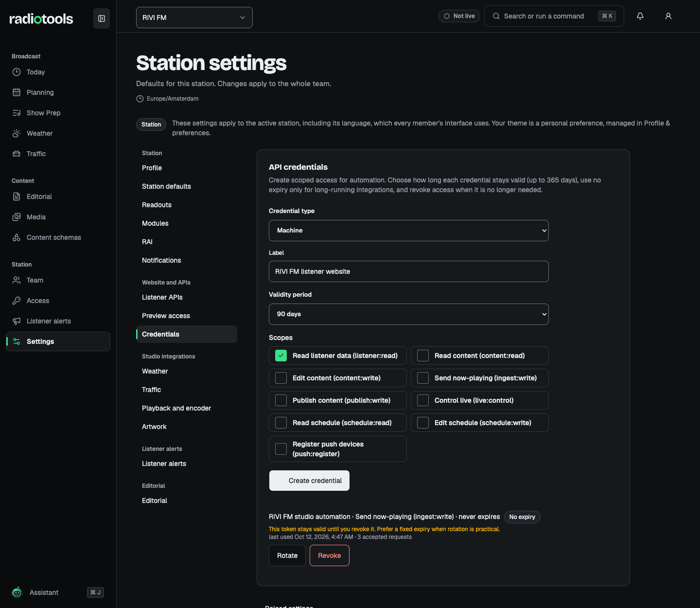This screenshot has height=608, width=700.
Task: Open notifications bell
Action: pyautogui.click(x=640, y=16)
